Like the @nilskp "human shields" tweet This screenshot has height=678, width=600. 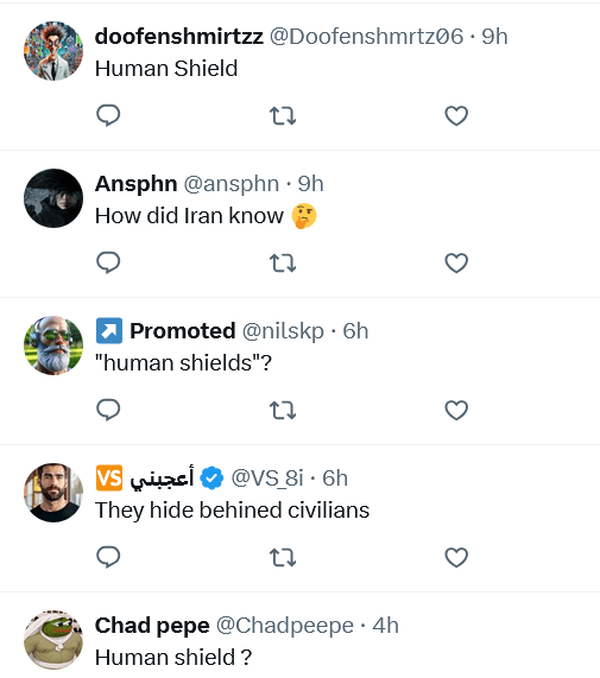click(x=456, y=410)
